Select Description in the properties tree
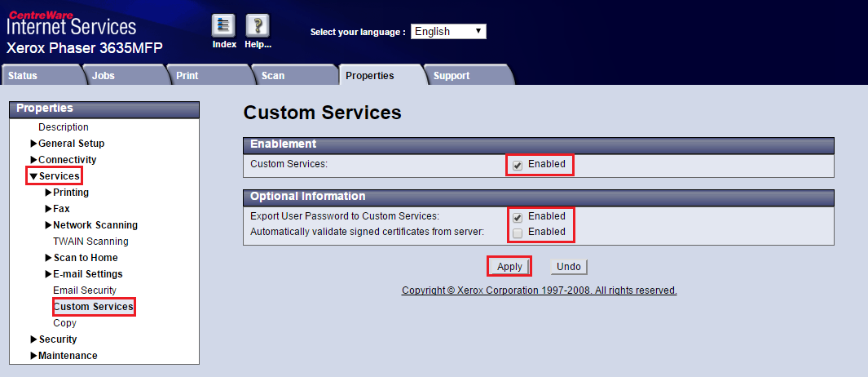The width and height of the screenshot is (868, 377). pyautogui.click(x=64, y=127)
